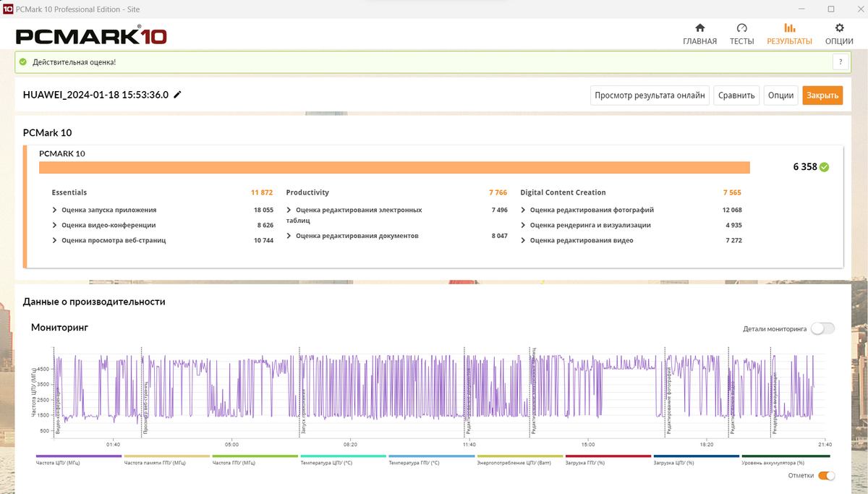This screenshot has height=494, width=868.
Task: Click the PCMark 10 logo
Action: [91, 36]
